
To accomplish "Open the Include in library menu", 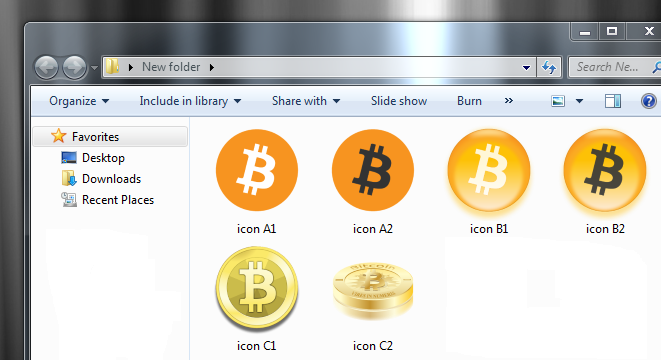I will click(190, 101).
